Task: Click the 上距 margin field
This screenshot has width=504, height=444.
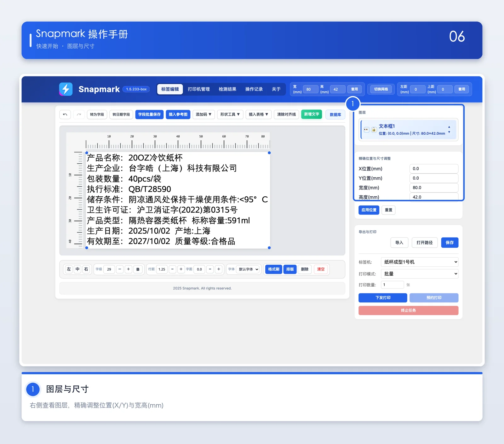Action: [x=445, y=89]
